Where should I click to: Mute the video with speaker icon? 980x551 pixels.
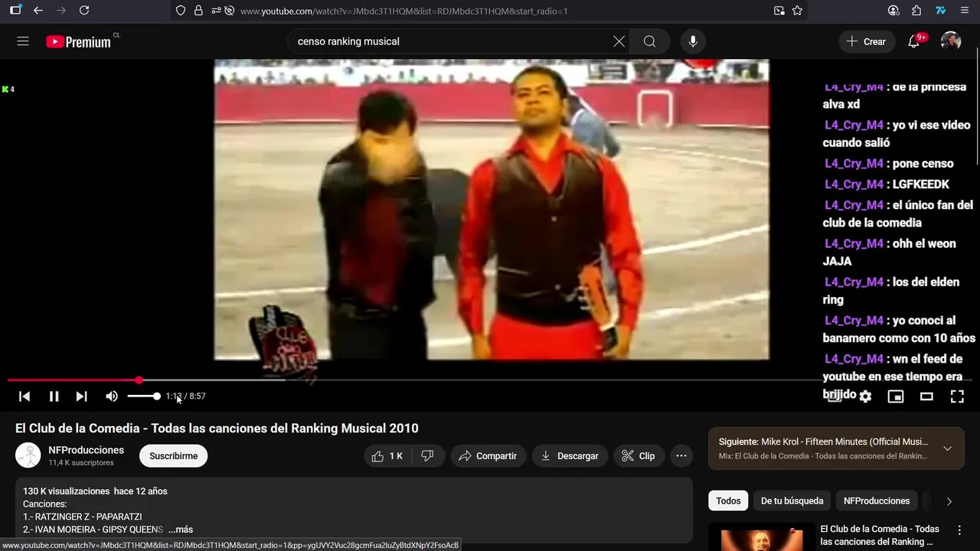point(112,396)
